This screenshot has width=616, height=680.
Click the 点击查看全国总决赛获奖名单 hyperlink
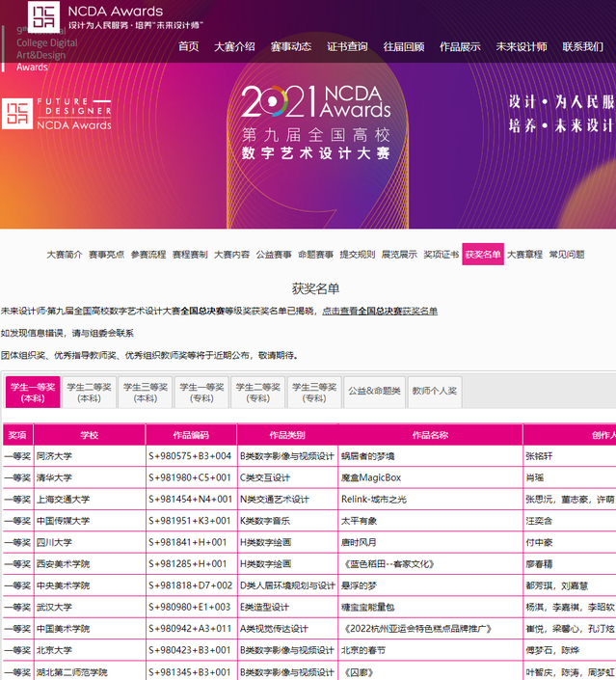pos(380,311)
